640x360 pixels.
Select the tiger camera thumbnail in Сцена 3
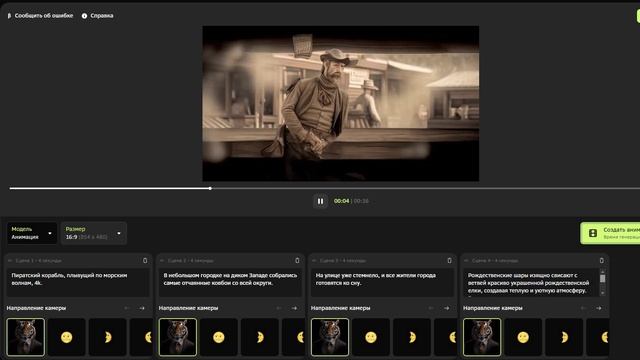(x=330, y=337)
